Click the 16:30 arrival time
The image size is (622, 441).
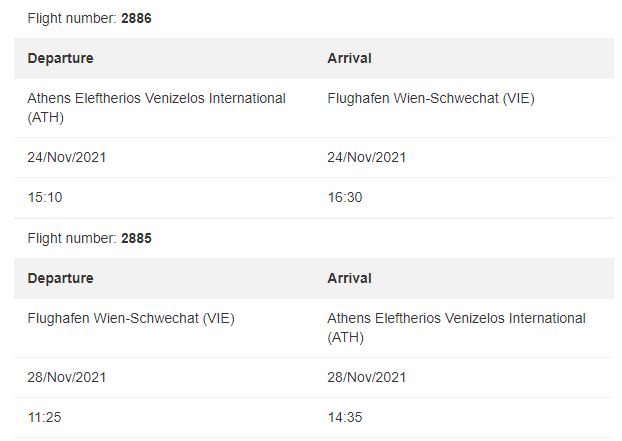(345, 197)
